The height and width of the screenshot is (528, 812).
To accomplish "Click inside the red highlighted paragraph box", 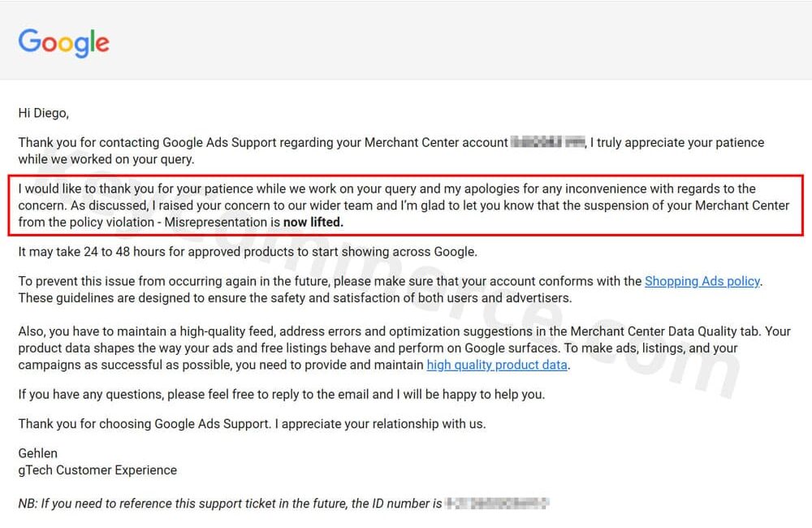I will pos(406,205).
